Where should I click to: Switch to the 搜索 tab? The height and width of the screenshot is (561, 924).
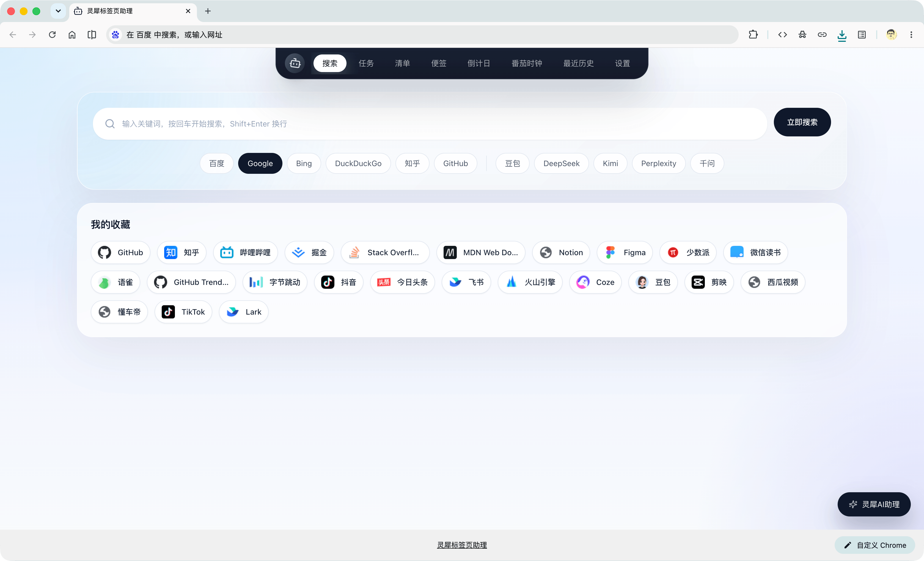coord(330,63)
